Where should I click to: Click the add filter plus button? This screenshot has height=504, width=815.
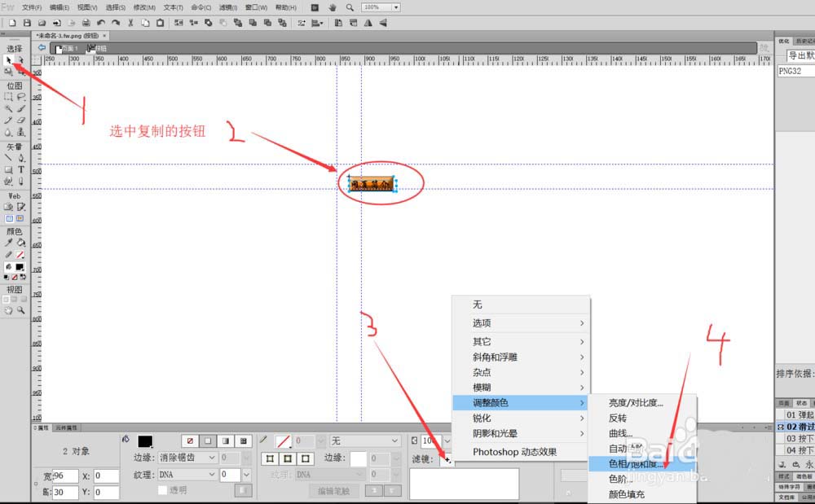click(447, 460)
